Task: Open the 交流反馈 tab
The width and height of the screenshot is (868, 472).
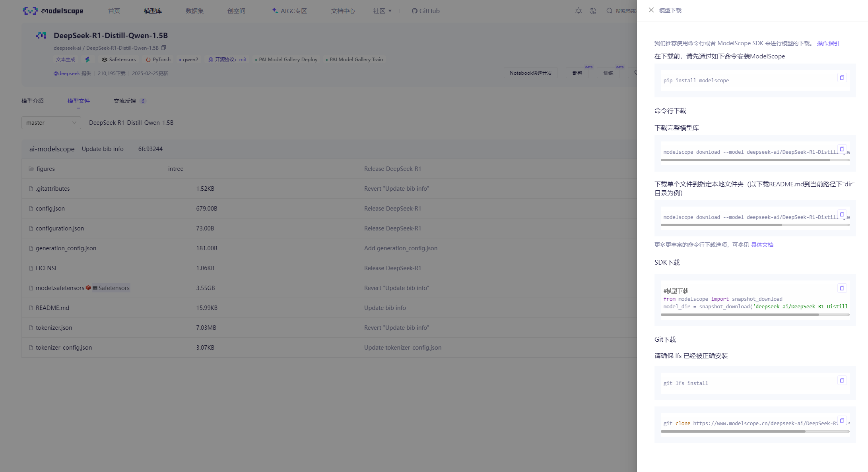Action: (125, 101)
